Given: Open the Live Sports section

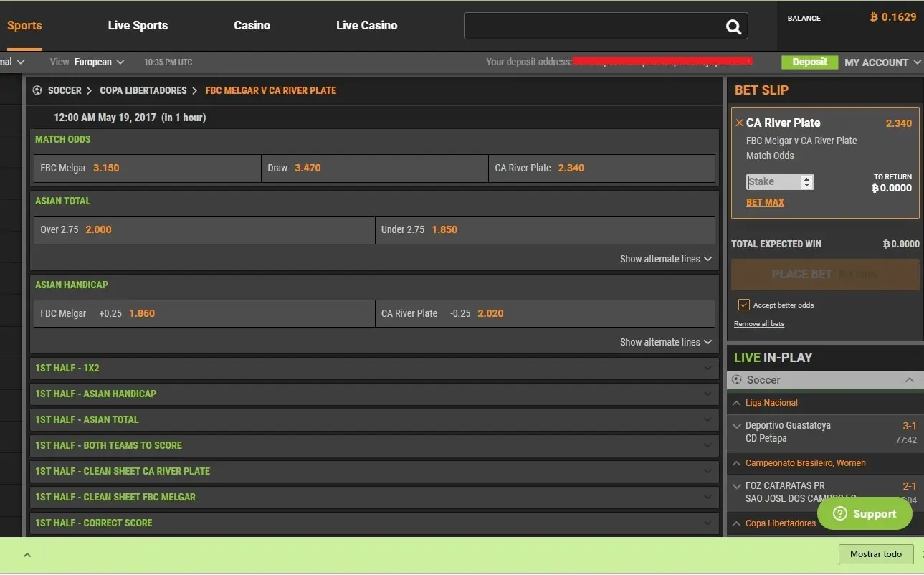Looking at the screenshot, I should coord(138,25).
